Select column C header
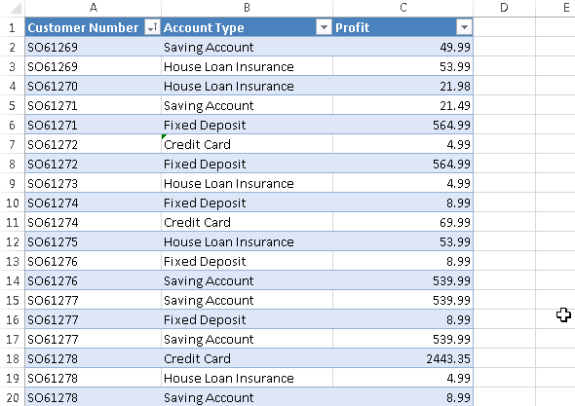Screen dimensions: 575x406 click(x=403, y=8)
